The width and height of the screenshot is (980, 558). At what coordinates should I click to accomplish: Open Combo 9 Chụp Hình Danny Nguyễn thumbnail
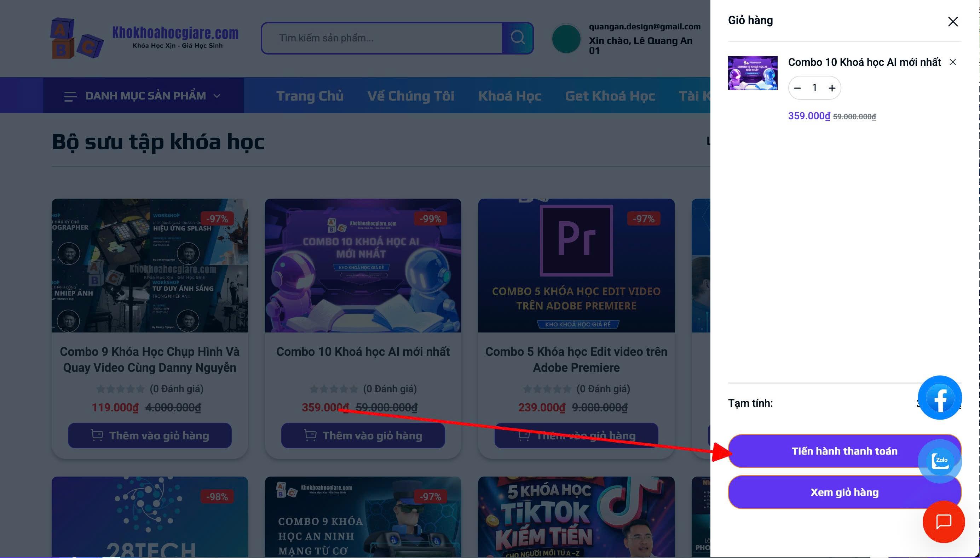(150, 265)
